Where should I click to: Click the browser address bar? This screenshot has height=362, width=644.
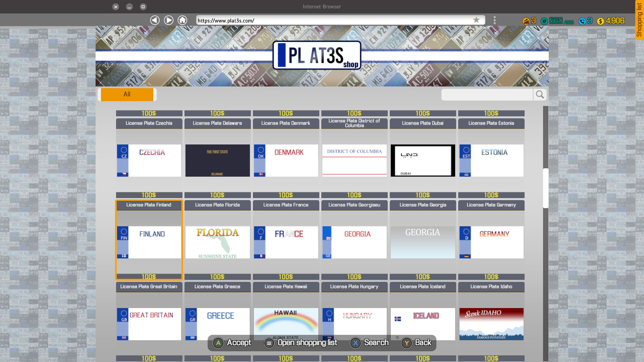click(x=340, y=20)
